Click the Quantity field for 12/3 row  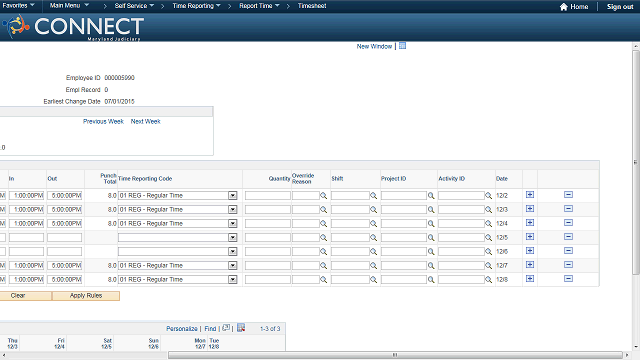tap(268, 210)
